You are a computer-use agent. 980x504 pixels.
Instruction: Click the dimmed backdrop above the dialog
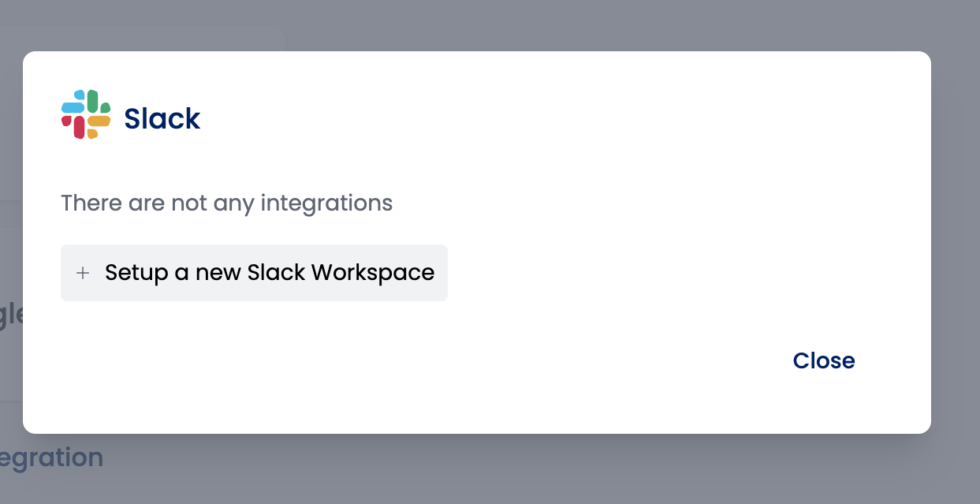tap(552, 24)
